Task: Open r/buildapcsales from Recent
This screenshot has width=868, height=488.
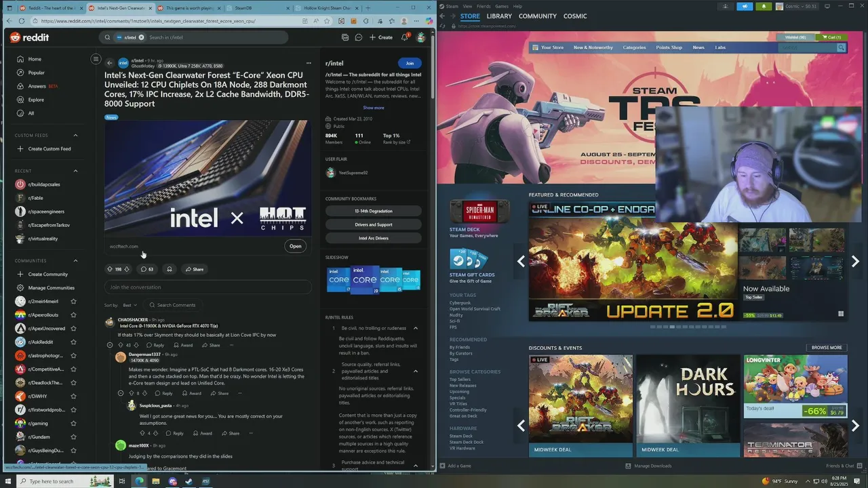Action: pyautogui.click(x=43, y=184)
